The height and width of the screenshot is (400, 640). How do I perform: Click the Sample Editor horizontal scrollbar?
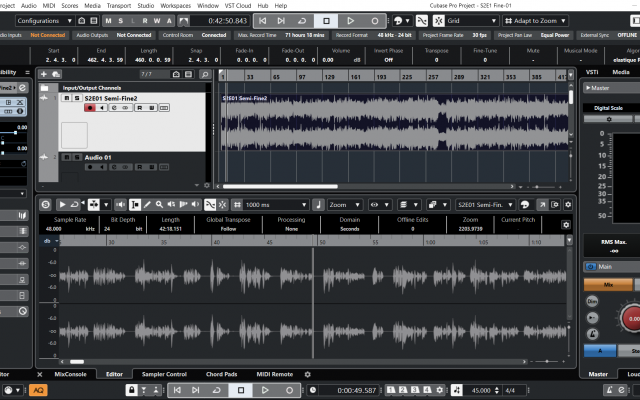click(x=77, y=362)
